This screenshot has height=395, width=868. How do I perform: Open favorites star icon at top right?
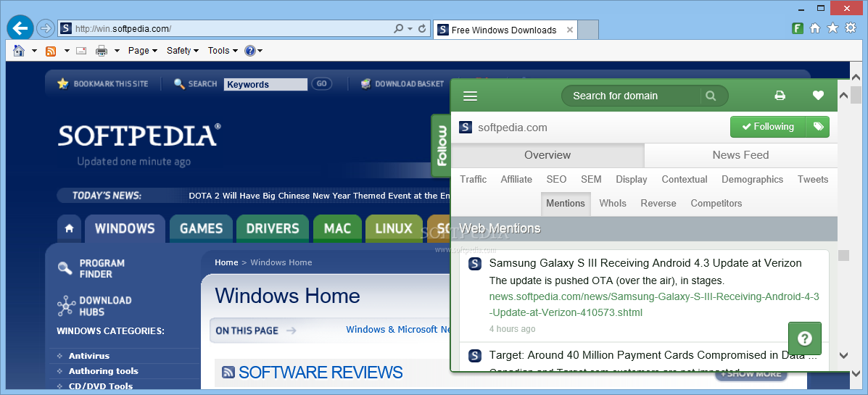point(832,28)
